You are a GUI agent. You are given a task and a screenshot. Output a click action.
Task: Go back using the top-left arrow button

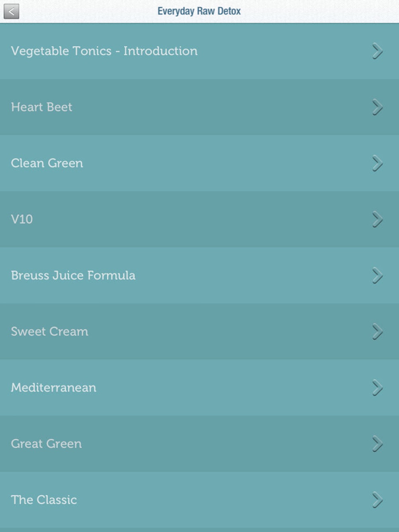pyautogui.click(x=12, y=11)
